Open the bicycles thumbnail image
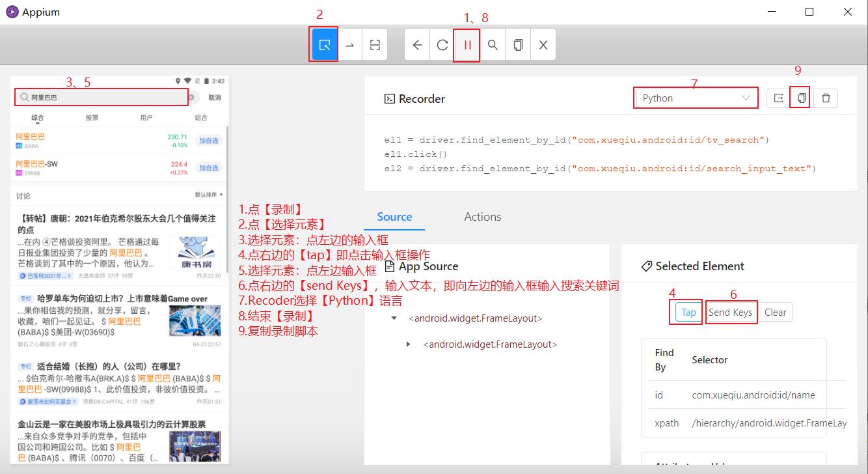Screen dimensions: 868x474 click(x=195, y=321)
